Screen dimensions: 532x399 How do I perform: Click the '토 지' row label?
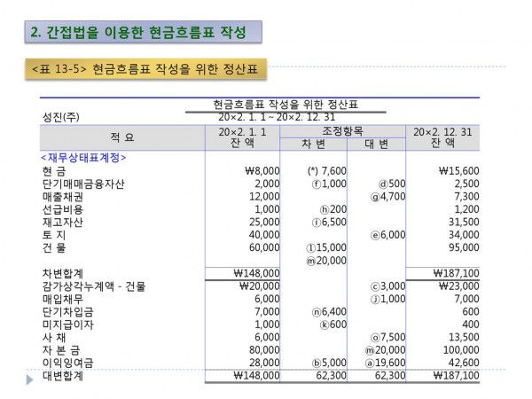click(54, 235)
